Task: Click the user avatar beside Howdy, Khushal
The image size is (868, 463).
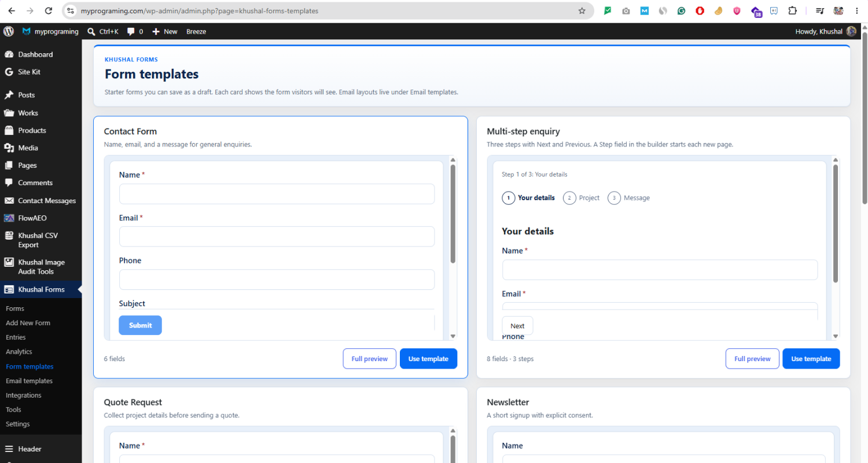Action: (851, 31)
